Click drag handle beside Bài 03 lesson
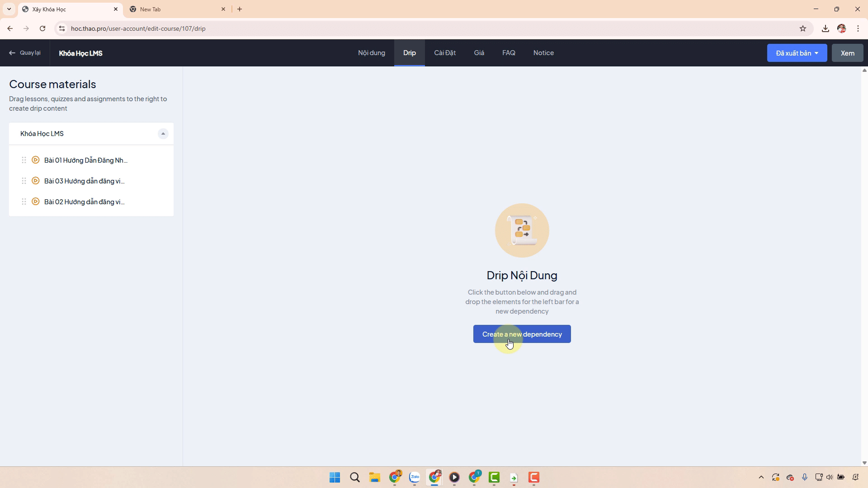 coord(24,181)
